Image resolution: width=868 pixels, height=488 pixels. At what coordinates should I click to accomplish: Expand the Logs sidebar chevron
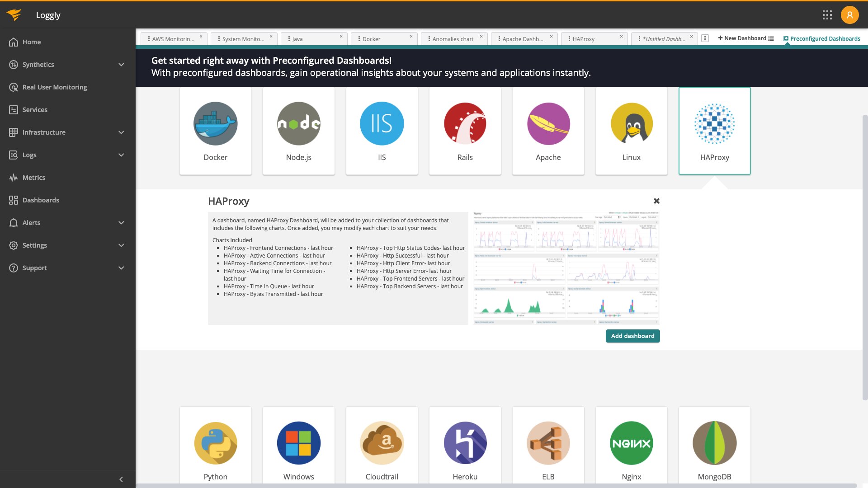(121, 155)
